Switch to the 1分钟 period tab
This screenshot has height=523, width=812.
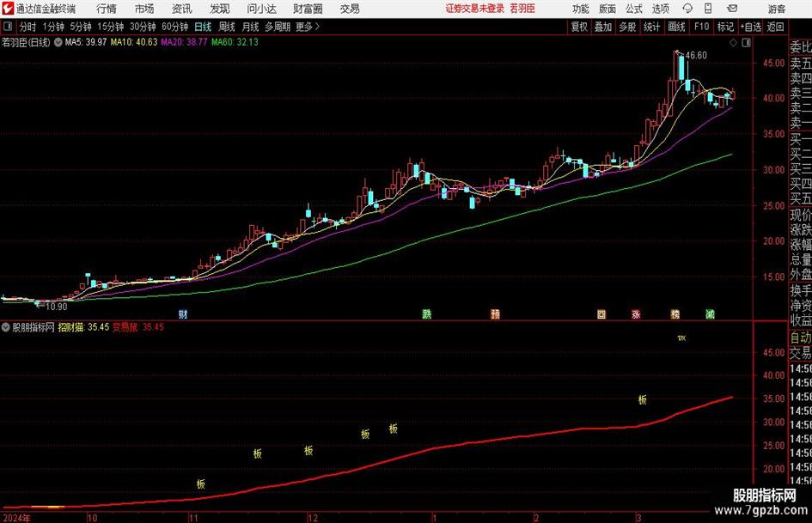pos(53,27)
